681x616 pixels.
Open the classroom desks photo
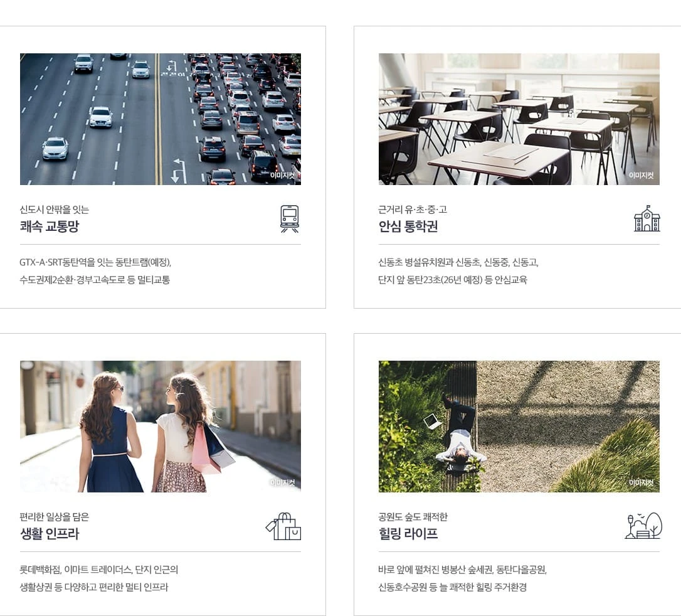tap(519, 119)
